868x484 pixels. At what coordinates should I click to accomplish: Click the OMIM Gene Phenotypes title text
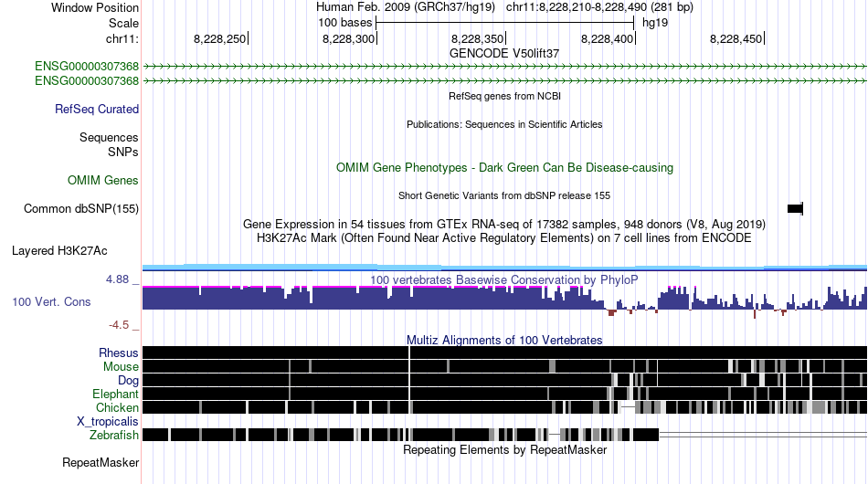tap(505, 168)
